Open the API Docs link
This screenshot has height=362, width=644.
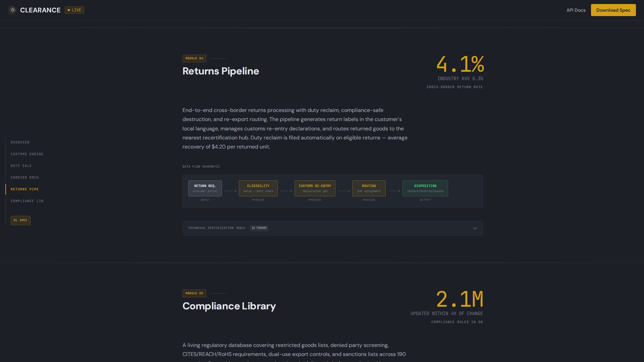576,10
